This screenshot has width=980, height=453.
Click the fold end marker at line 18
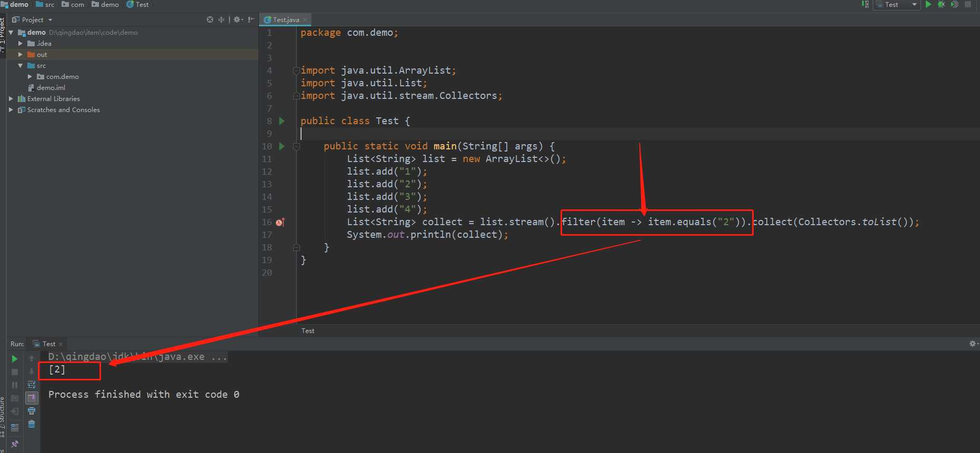pyautogui.click(x=296, y=247)
